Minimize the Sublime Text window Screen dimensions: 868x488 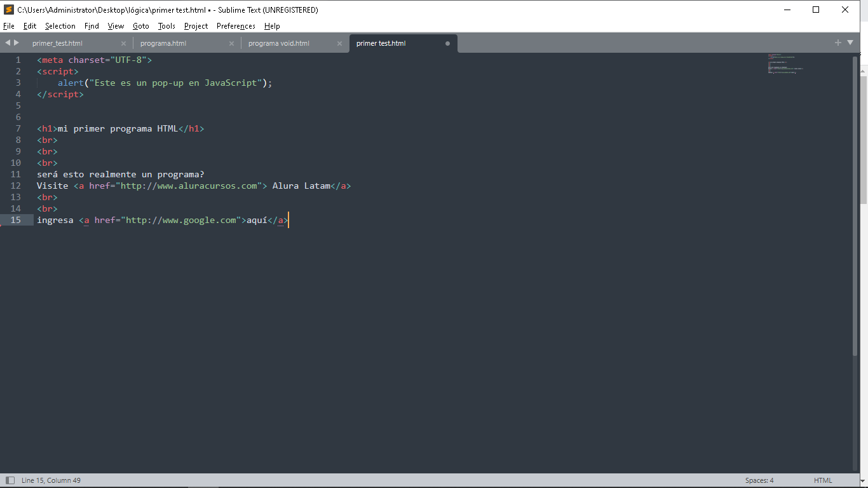(x=787, y=10)
